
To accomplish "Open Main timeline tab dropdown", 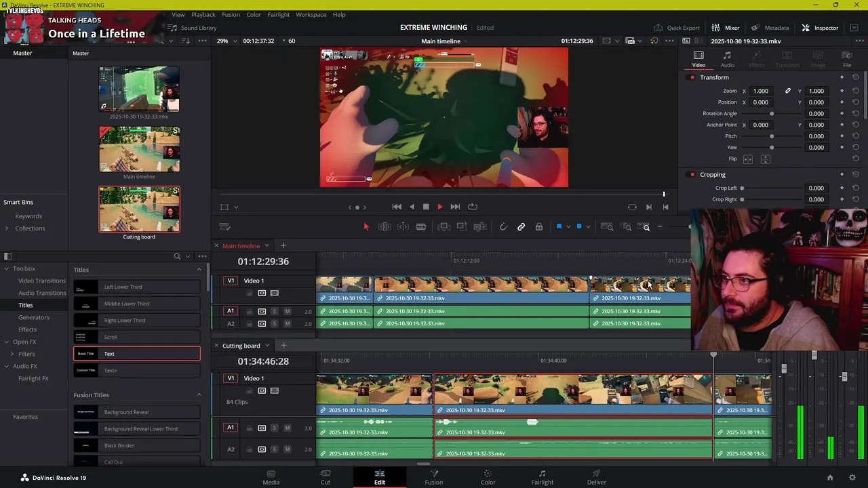I will coord(267,246).
